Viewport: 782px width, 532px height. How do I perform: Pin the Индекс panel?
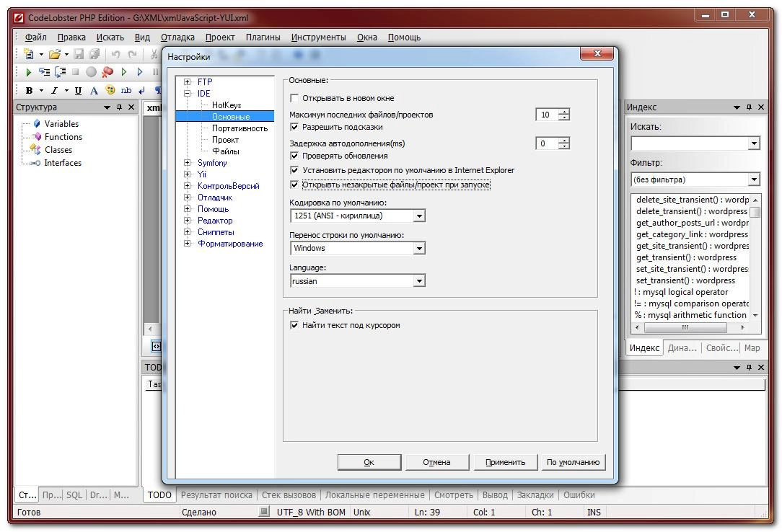[x=749, y=107]
